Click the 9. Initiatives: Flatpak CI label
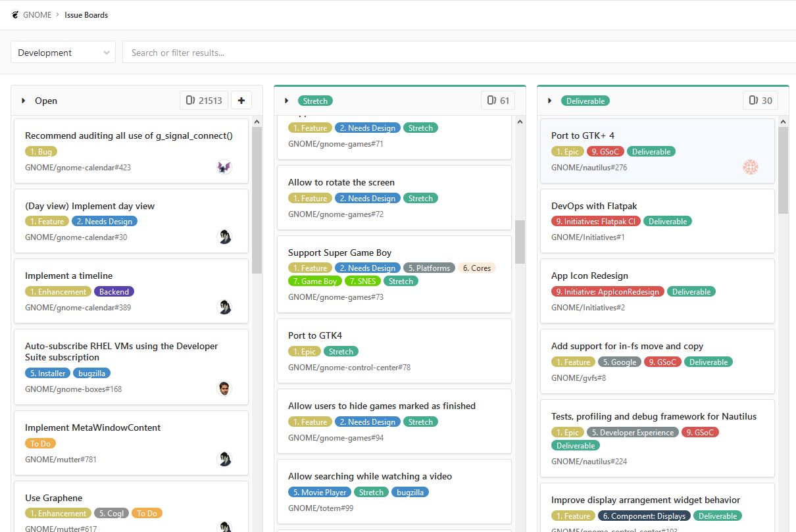This screenshot has height=532, width=796. (x=596, y=221)
